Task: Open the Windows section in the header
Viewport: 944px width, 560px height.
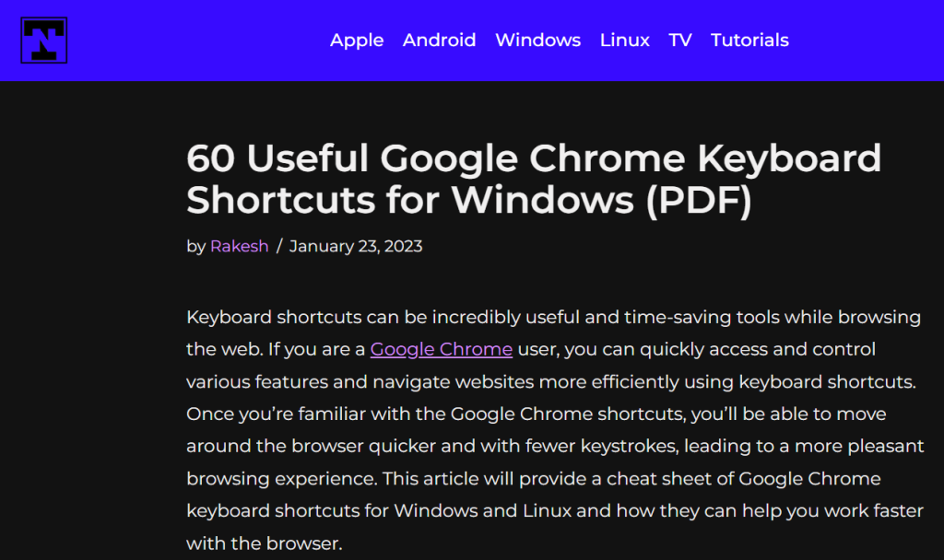Action: [537, 41]
